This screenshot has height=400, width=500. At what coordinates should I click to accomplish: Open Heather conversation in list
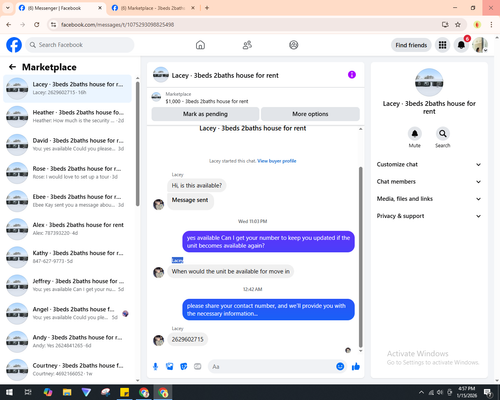pos(67,116)
